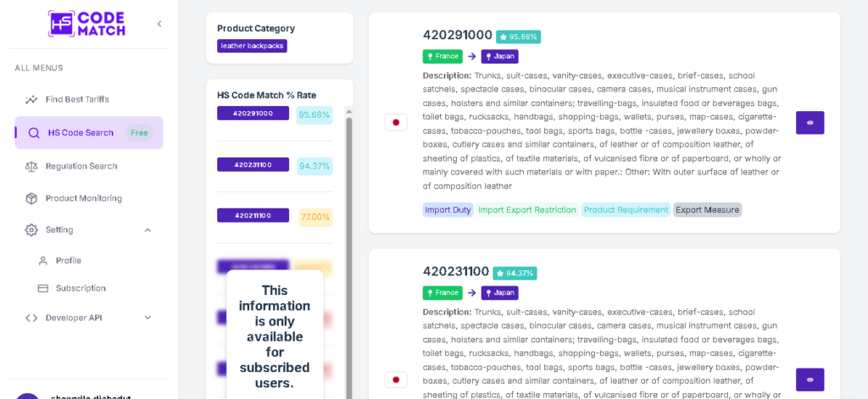Expand the Developer API menu chevron
The image size is (868, 399).
pyautogui.click(x=147, y=318)
